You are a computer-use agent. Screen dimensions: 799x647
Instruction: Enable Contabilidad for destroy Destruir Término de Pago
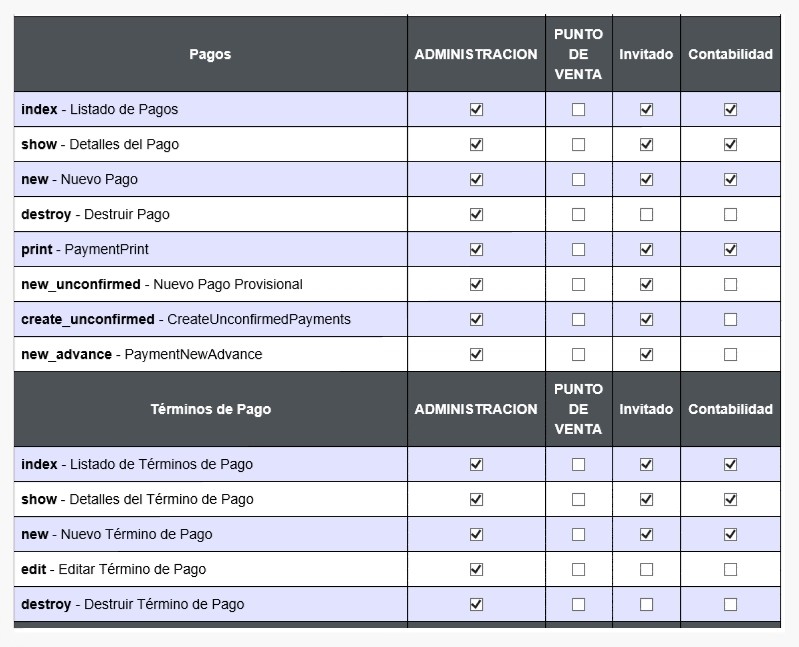[730, 605]
